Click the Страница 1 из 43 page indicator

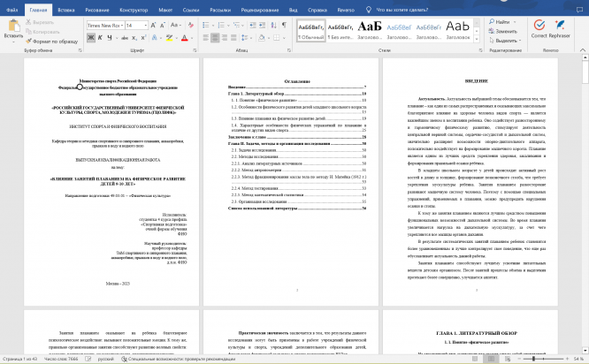[19, 359]
